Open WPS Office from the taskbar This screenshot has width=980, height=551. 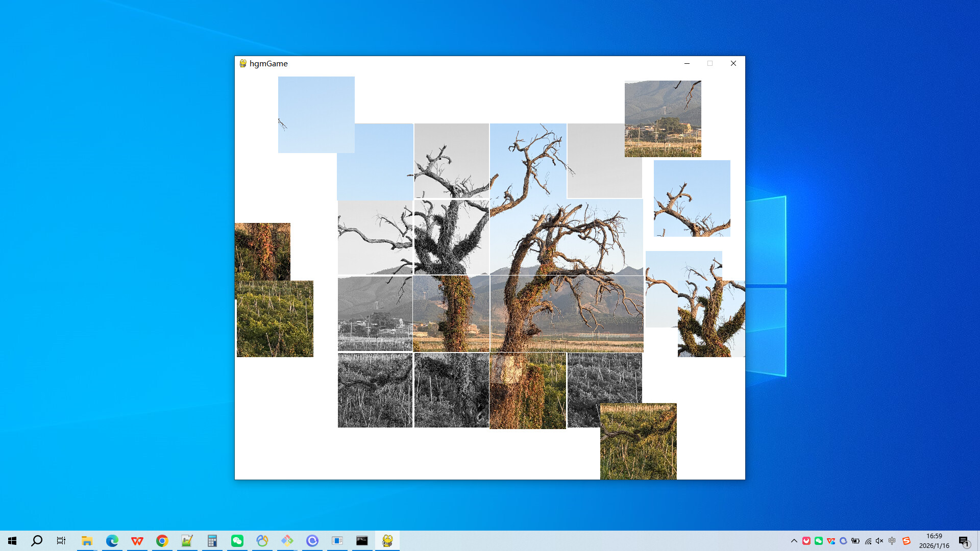coord(137,540)
